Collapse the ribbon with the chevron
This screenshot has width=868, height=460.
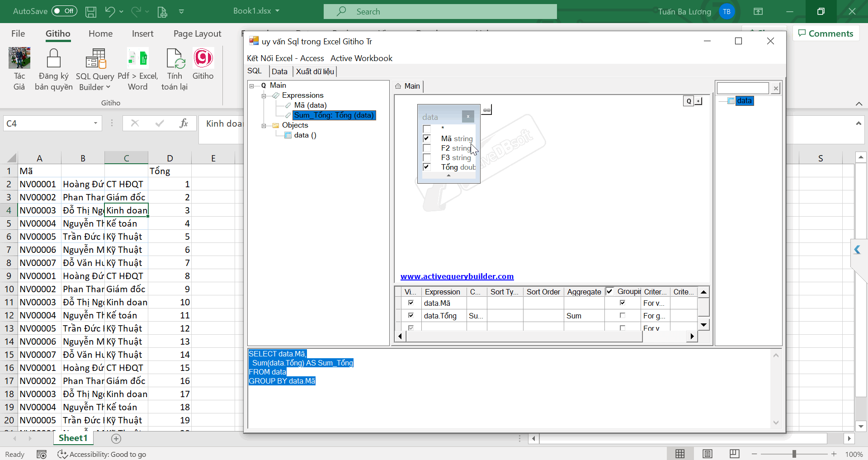point(859,104)
